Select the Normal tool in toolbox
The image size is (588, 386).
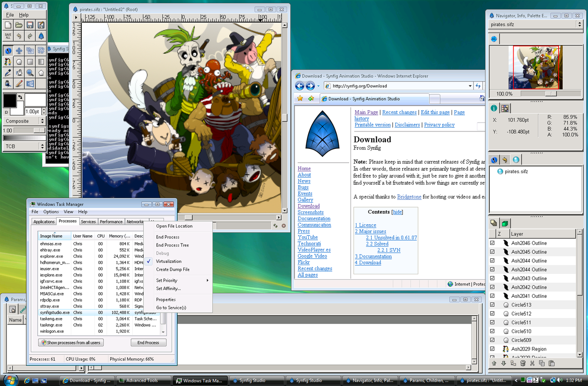click(x=8, y=51)
